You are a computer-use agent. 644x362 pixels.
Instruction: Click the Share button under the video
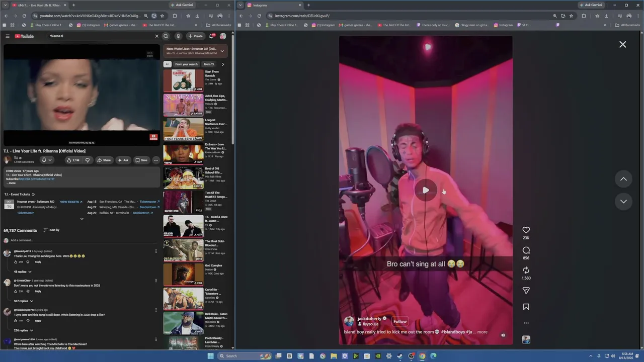pyautogui.click(x=104, y=160)
